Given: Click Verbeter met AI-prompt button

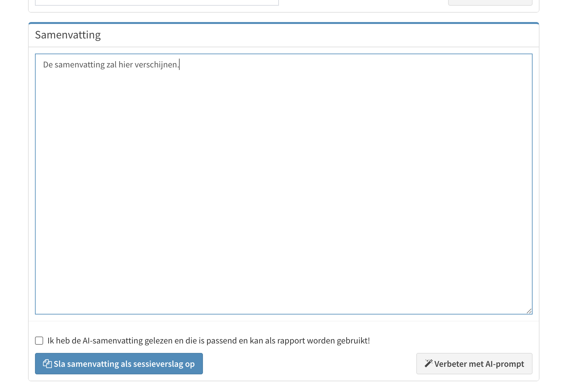Looking at the screenshot, I should point(474,364).
